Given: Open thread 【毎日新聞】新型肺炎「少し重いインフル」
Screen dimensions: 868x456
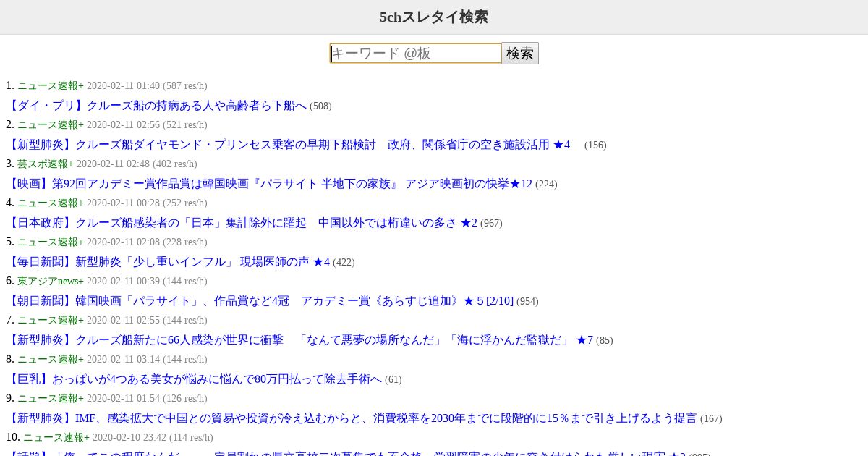Looking at the screenshot, I should pyautogui.click(x=168, y=262).
